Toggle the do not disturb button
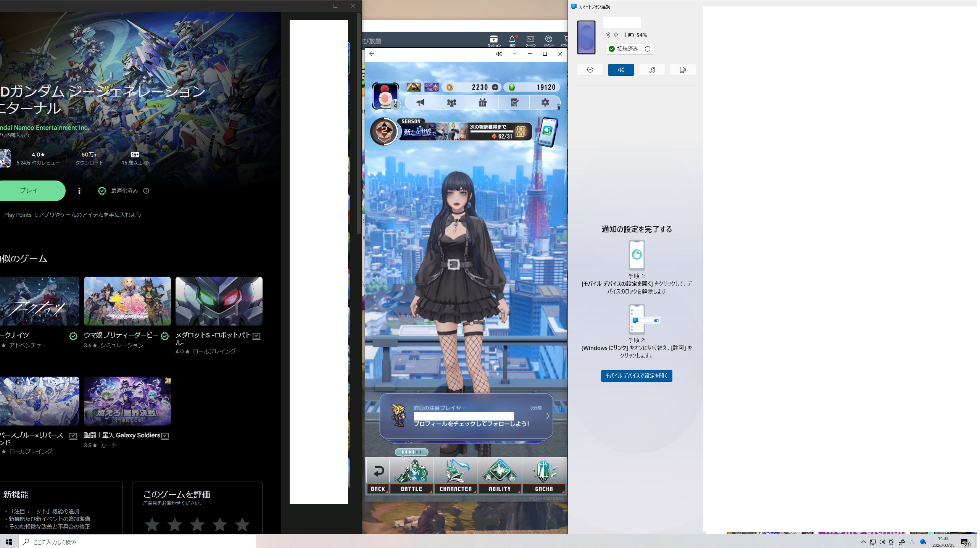 (590, 70)
